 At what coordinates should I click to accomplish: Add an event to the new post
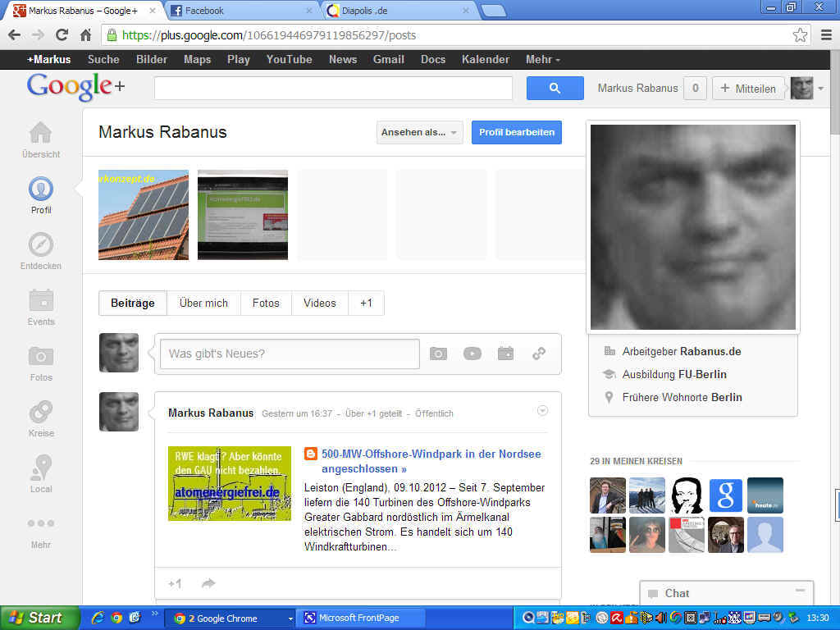505,354
